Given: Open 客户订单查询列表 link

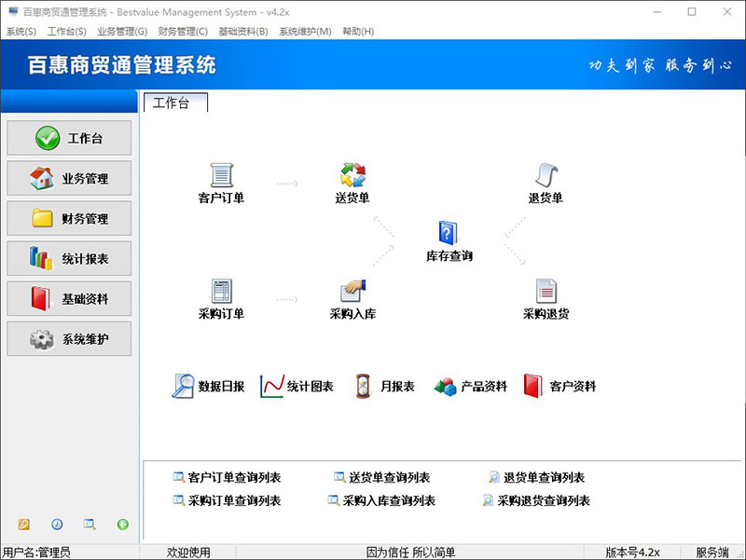Looking at the screenshot, I should point(227,477).
